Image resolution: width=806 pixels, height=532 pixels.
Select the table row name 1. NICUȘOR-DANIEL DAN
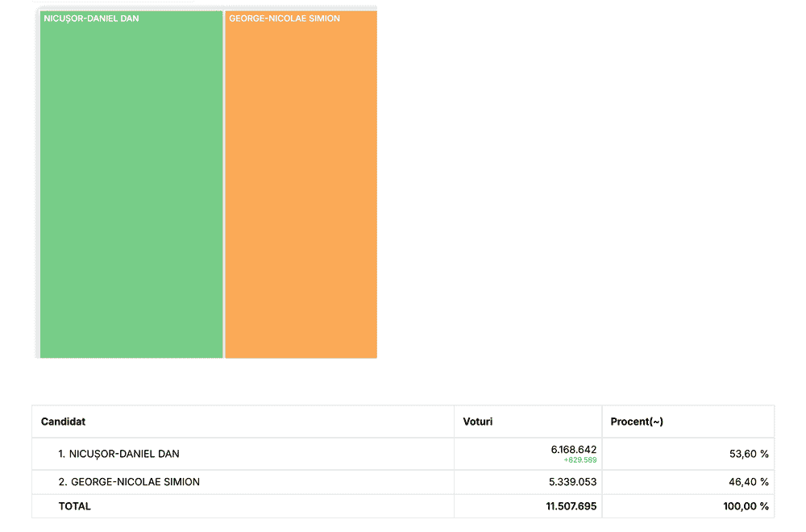pos(118,454)
